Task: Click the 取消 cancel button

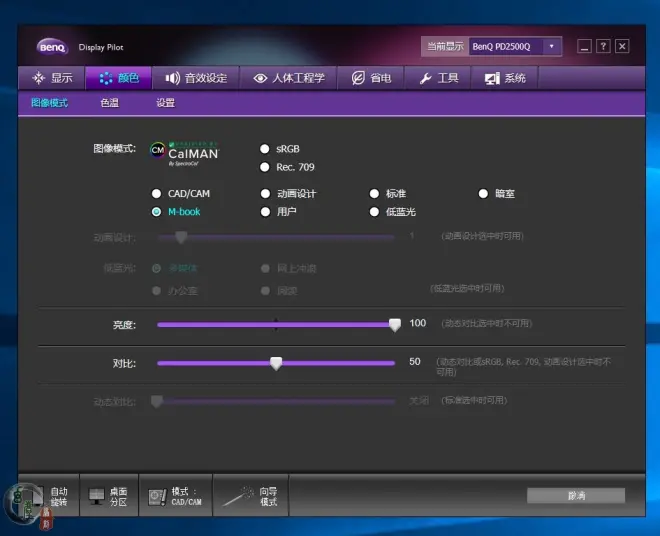Action: pos(576,496)
